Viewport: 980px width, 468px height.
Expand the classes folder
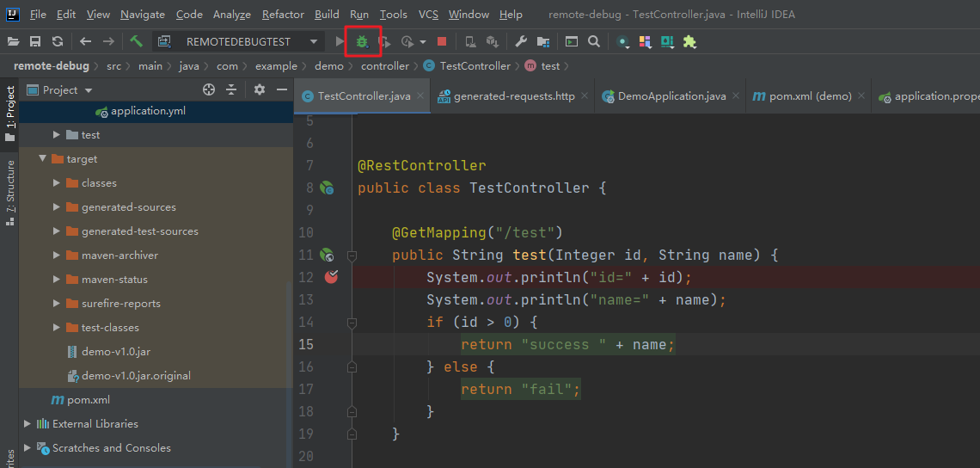click(57, 183)
